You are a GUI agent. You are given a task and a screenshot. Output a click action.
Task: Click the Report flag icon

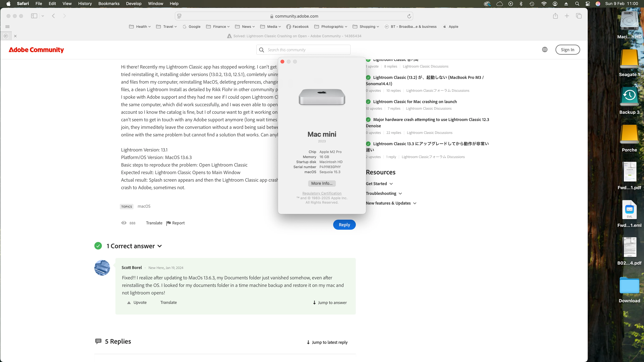[x=169, y=223]
